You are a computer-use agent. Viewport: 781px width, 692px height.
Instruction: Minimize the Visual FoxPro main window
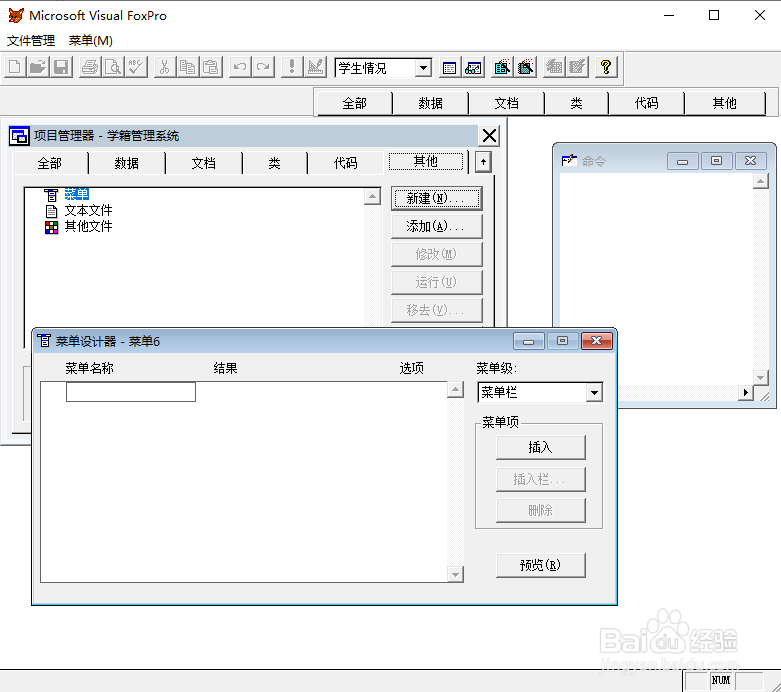[668, 15]
